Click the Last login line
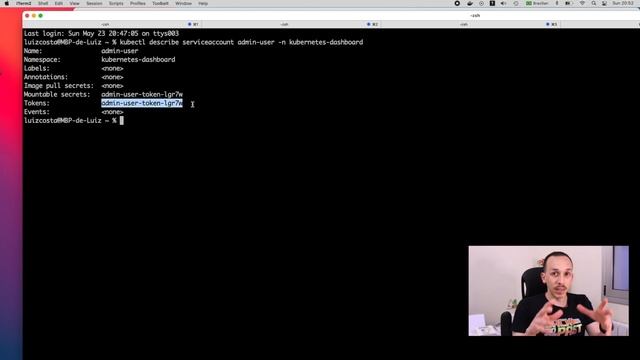 click(x=101, y=33)
